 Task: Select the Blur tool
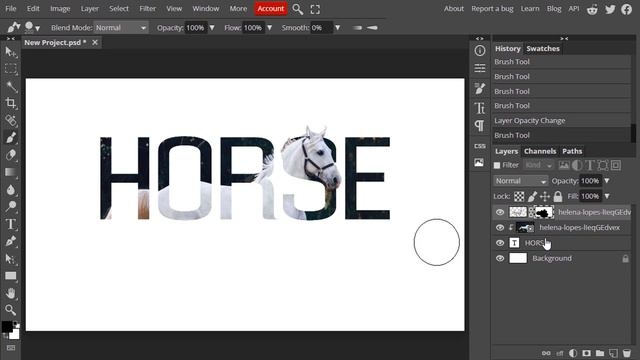tap(11, 189)
